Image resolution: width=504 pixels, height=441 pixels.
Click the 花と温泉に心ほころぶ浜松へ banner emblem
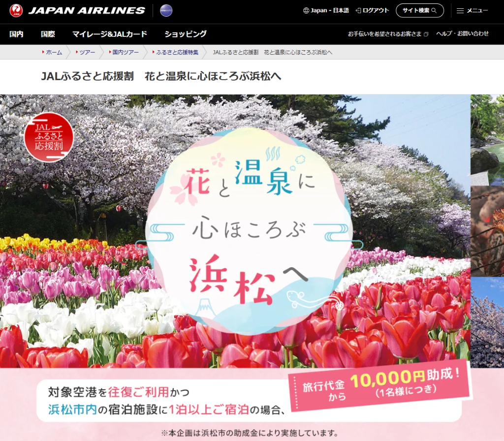click(249, 231)
